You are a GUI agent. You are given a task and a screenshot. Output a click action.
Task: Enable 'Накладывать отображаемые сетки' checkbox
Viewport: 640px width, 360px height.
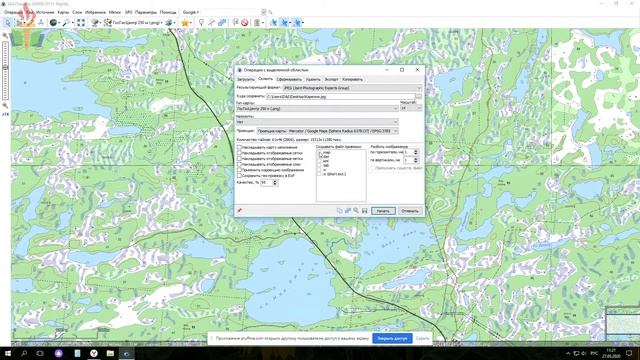tap(240, 153)
